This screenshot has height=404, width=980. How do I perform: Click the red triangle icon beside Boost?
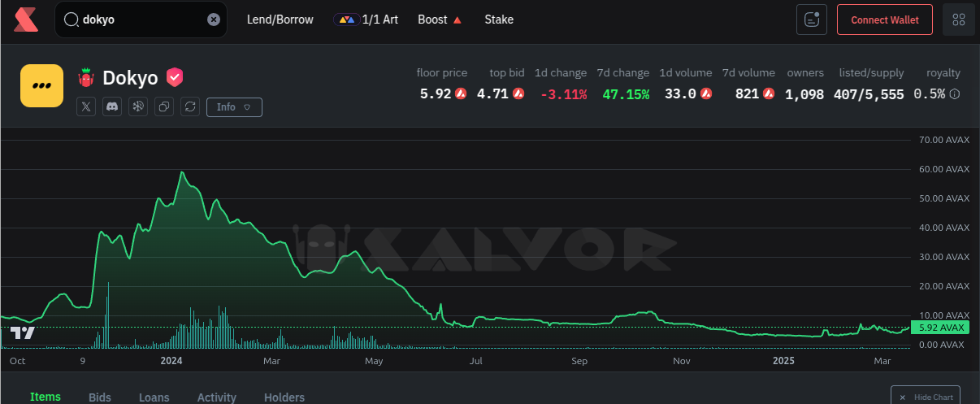coord(457,20)
